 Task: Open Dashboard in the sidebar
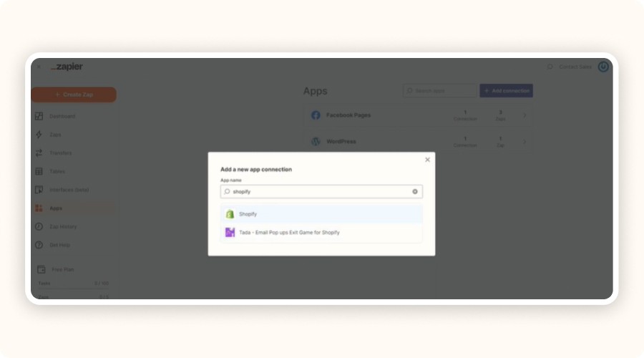pyautogui.click(x=62, y=116)
